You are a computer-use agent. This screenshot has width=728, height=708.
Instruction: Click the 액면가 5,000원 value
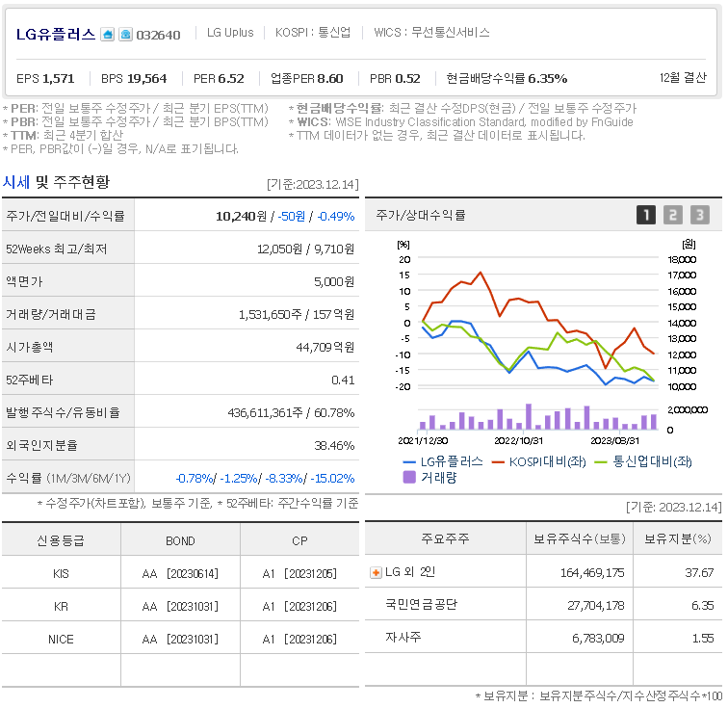tap(334, 282)
